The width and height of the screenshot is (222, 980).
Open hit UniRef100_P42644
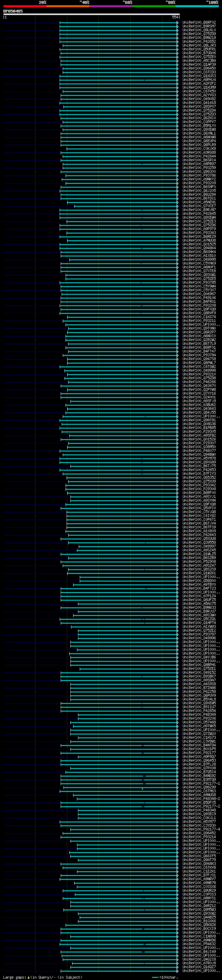pos(199,156)
